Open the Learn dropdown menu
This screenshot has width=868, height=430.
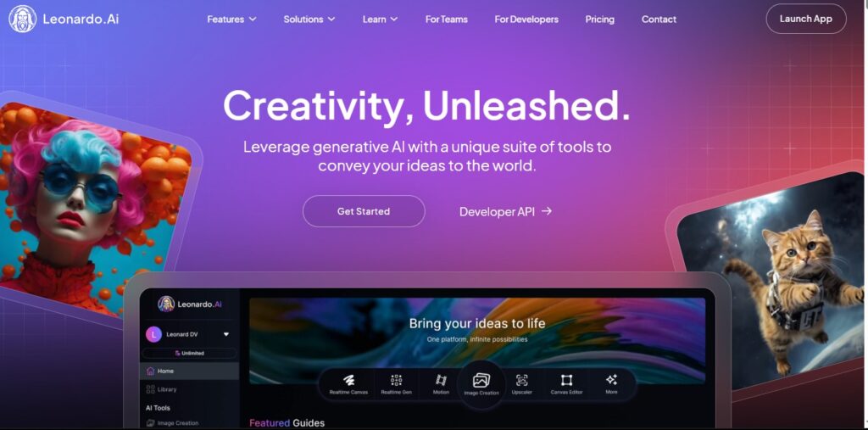381,19
